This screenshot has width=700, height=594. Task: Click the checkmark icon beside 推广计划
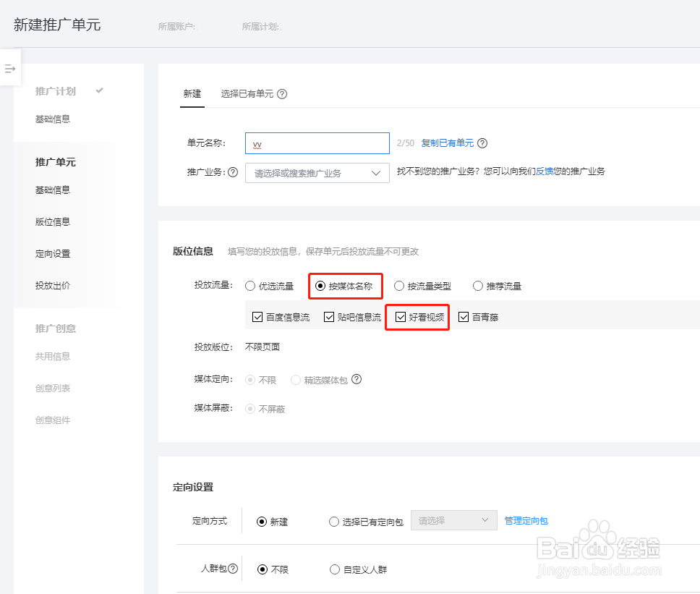[x=99, y=90]
